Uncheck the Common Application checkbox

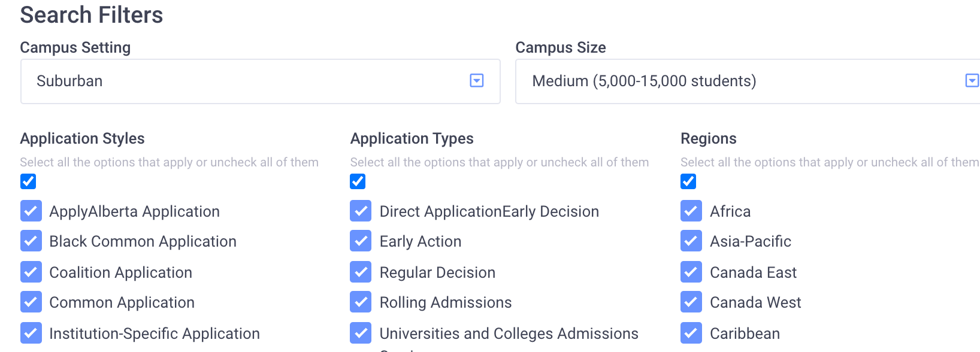(x=31, y=302)
